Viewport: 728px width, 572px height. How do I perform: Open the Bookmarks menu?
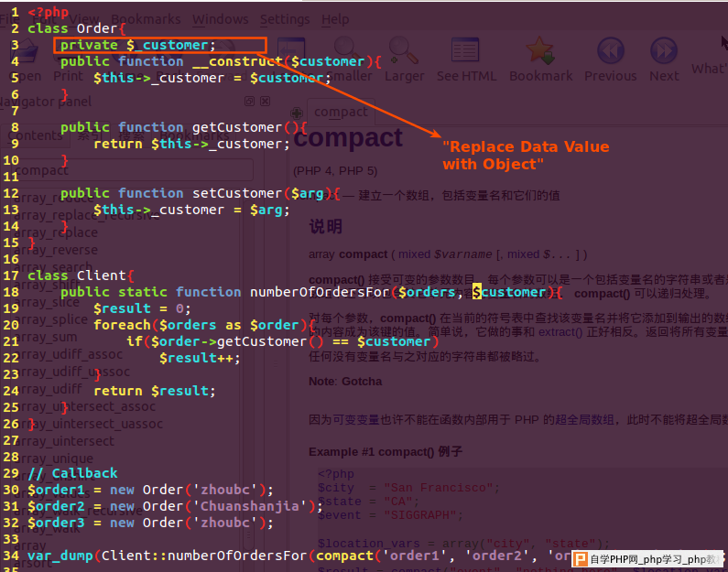[146, 19]
